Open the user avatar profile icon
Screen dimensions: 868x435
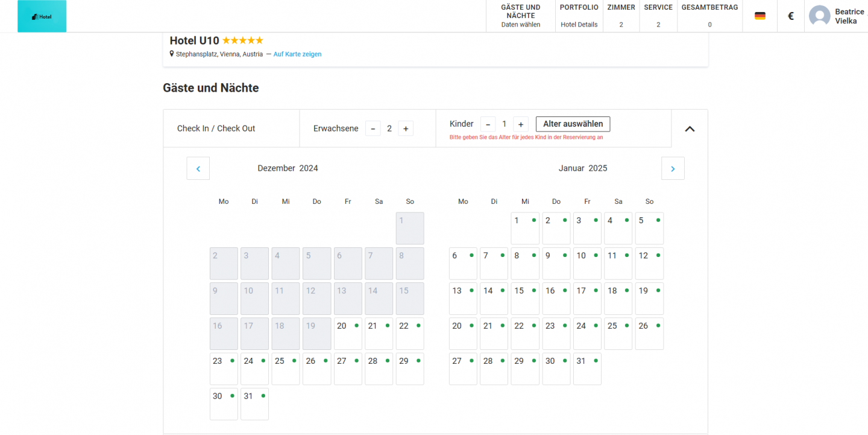click(x=819, y=16)
